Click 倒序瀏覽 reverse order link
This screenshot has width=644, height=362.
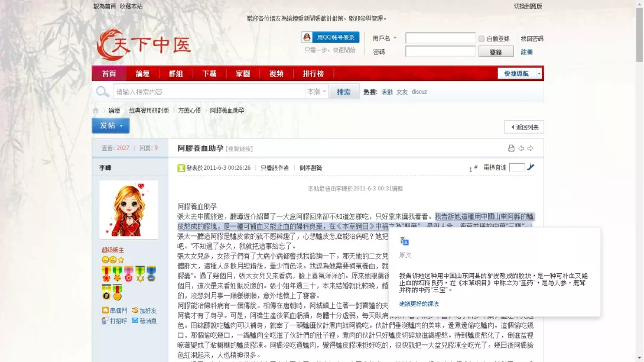point(311,168)
